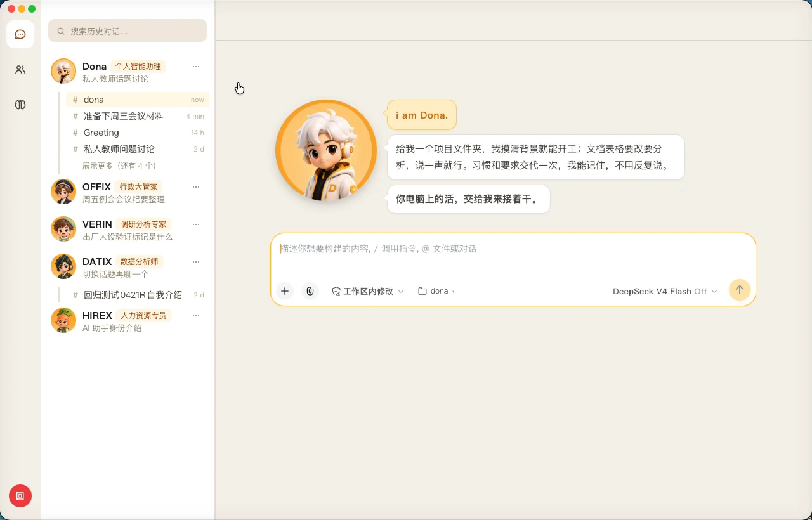Click the paperclip attach file icon
This screenshot has width=812, height=520.
[310, 291]
